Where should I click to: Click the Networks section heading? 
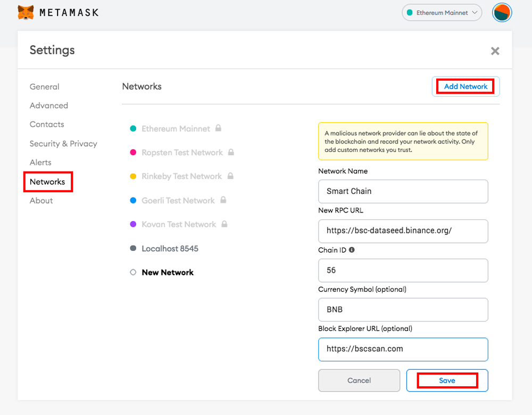tap(142, 87)
